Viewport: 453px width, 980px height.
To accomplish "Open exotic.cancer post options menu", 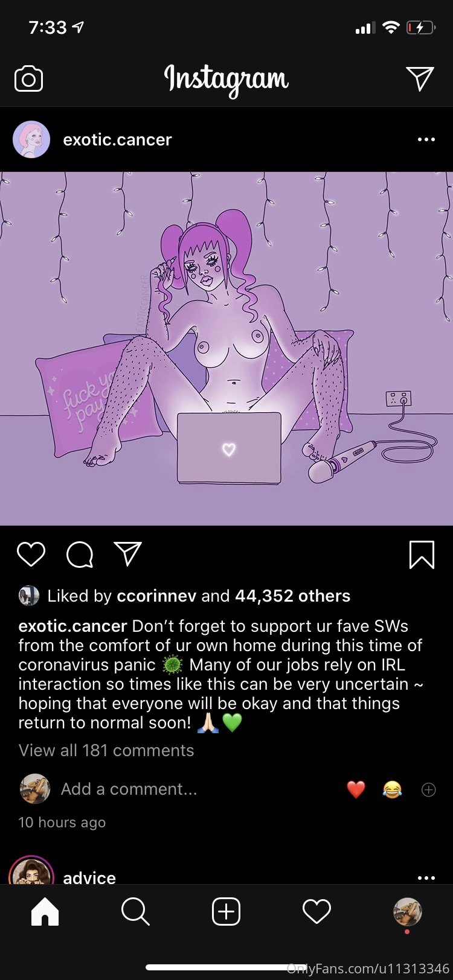I will [x=426, y=139].
